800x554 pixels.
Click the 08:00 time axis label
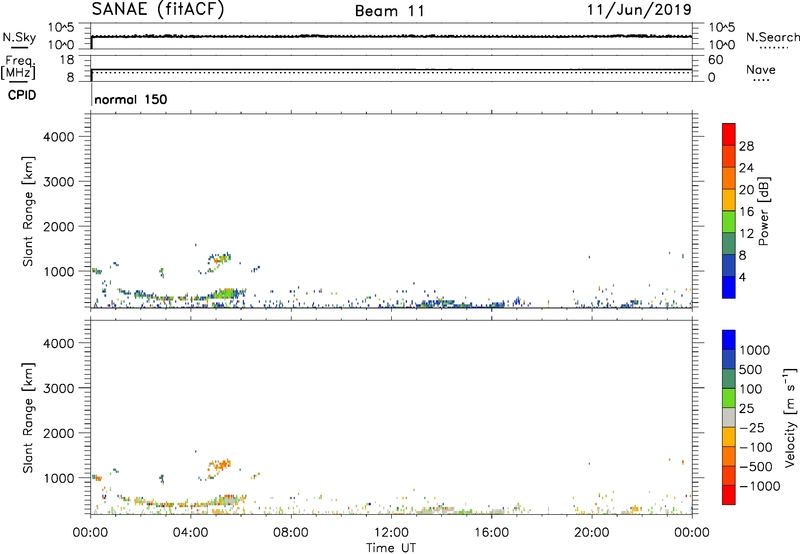(290, 533)
